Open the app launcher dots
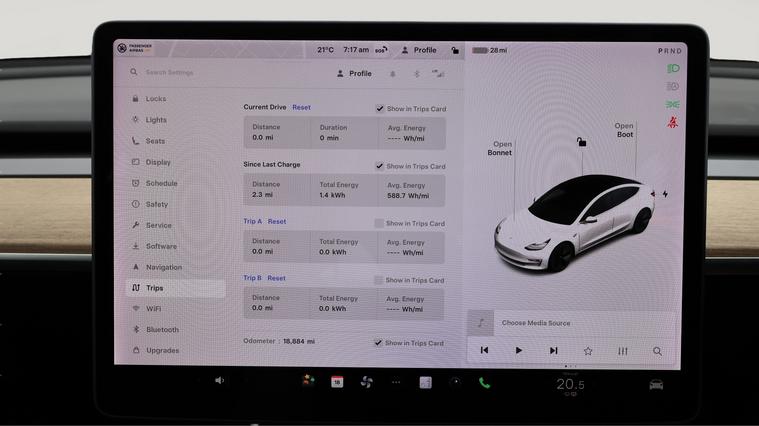Screen dimensions: 759x426 [396, 382]
